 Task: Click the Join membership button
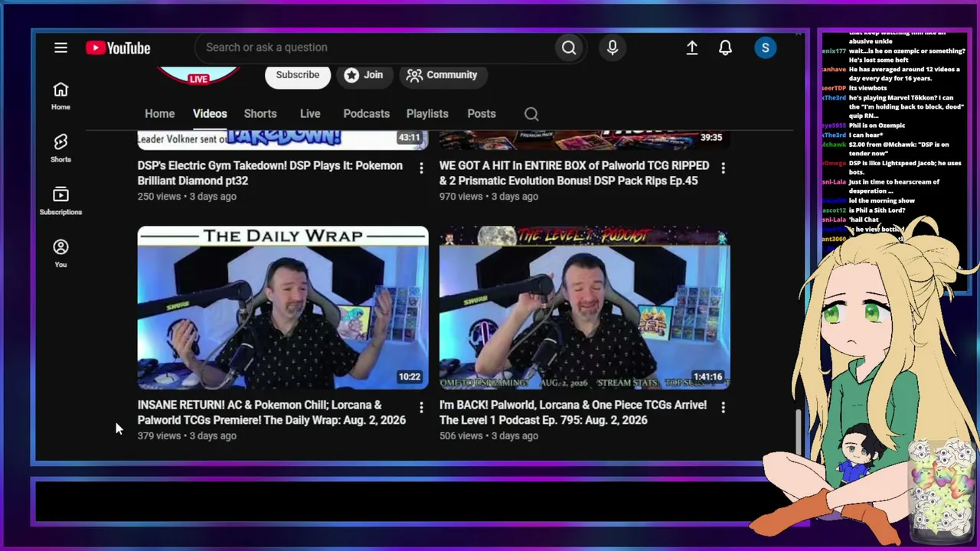click(364, 75)
